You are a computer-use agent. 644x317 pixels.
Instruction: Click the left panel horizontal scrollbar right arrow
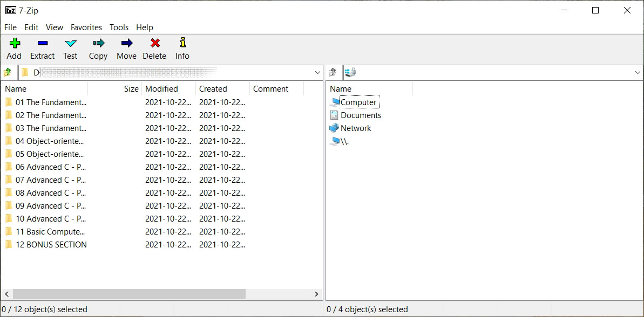(x=317, y=294)
